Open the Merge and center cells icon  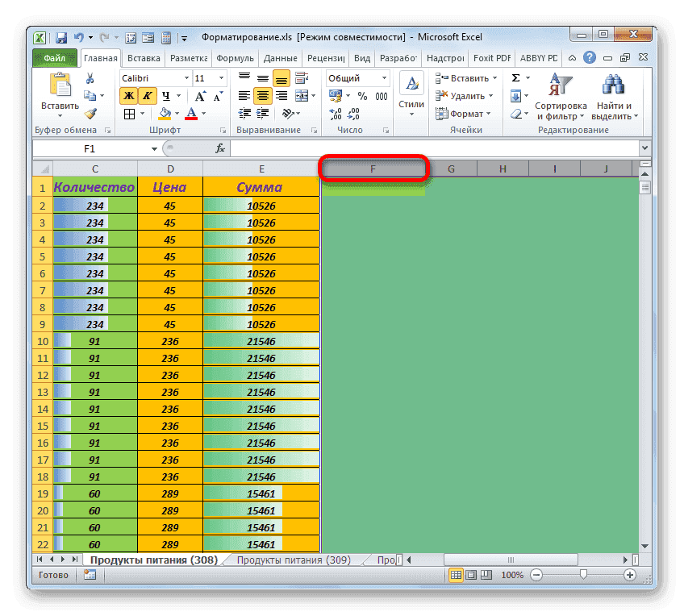(301, 96)
